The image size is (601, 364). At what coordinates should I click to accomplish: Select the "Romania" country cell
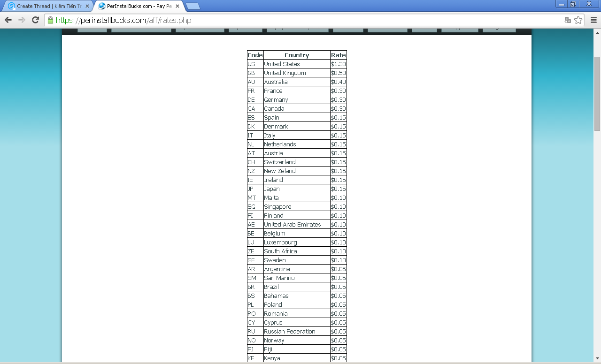(297, 313)
